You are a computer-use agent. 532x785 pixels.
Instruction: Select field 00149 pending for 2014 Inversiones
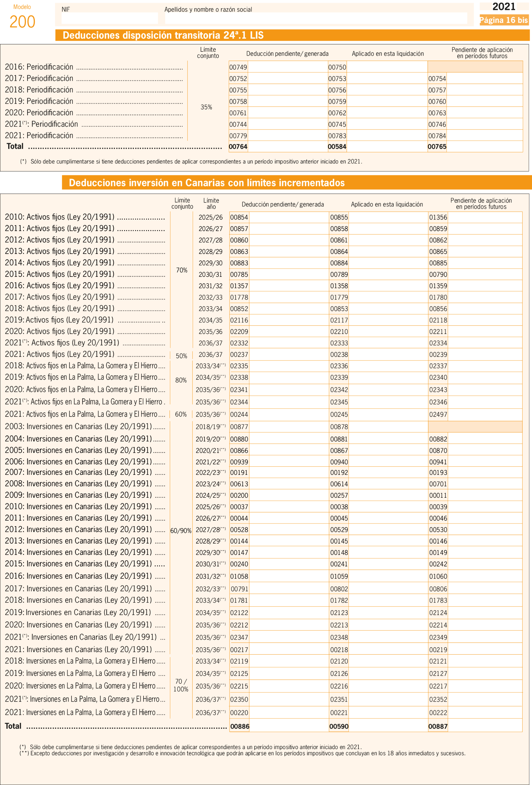tap(485, 553)
